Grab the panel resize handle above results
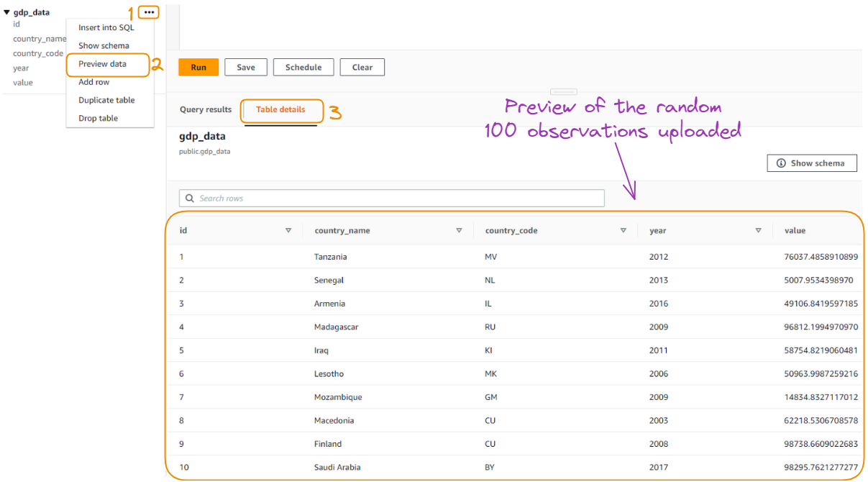Viewport: 868px width, 482px height. tap(564, 91)
